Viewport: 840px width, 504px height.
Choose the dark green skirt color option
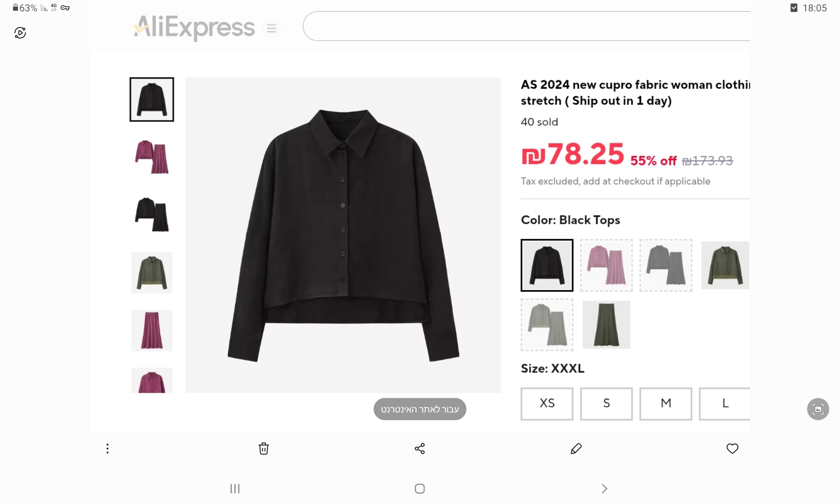(606, 325)
